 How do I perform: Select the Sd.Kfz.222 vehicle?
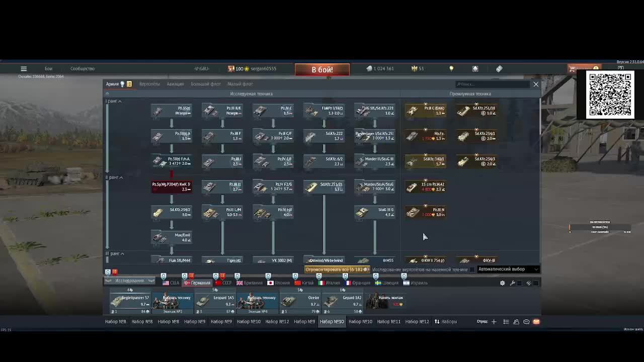click(324, 136)
